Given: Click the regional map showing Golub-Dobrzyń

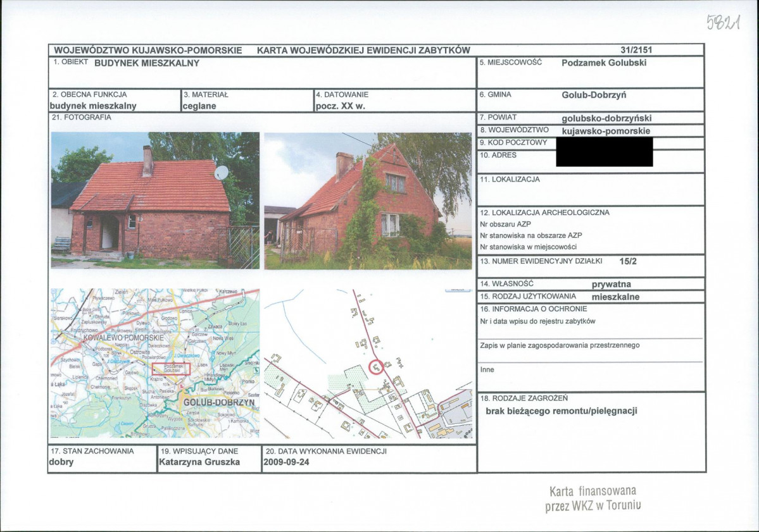Looking at the screenshot, I should [155, 363].
